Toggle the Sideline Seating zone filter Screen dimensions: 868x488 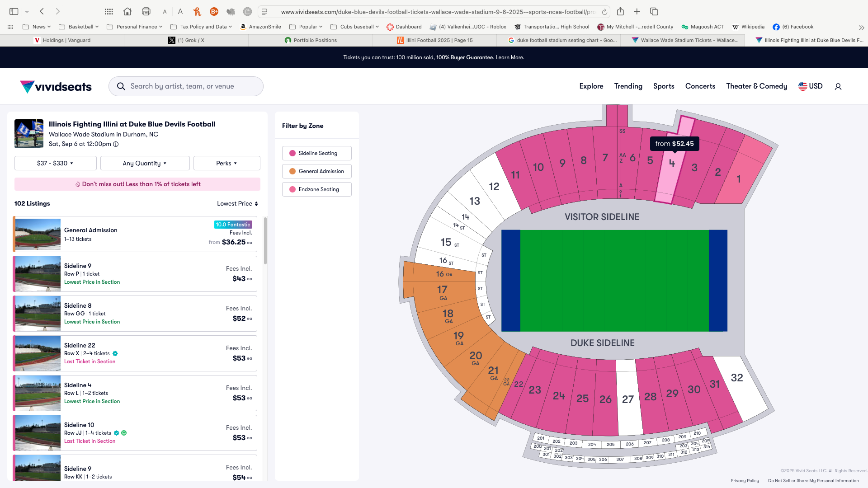[x=317, y=153]
